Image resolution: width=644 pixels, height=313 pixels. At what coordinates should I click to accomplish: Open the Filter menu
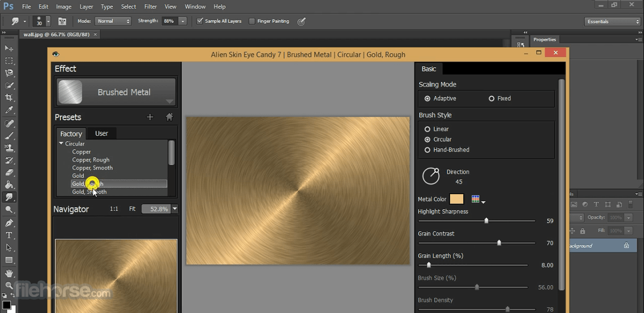(150, 7)
